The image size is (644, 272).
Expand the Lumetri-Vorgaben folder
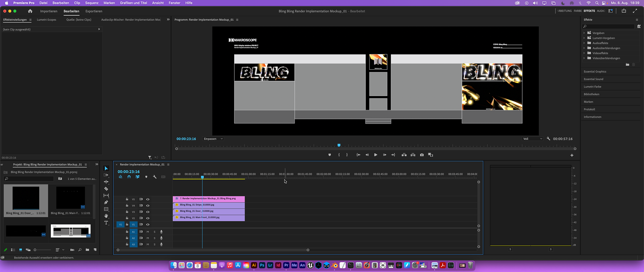coord(584,38)
